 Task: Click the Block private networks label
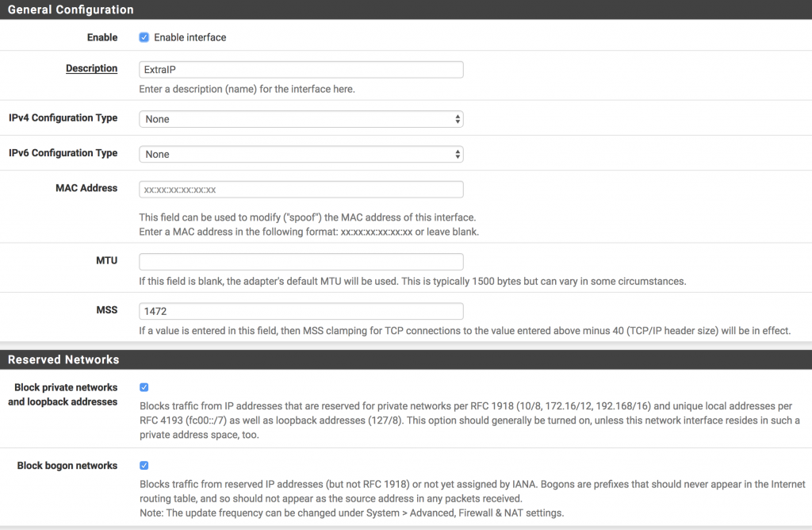63,394
